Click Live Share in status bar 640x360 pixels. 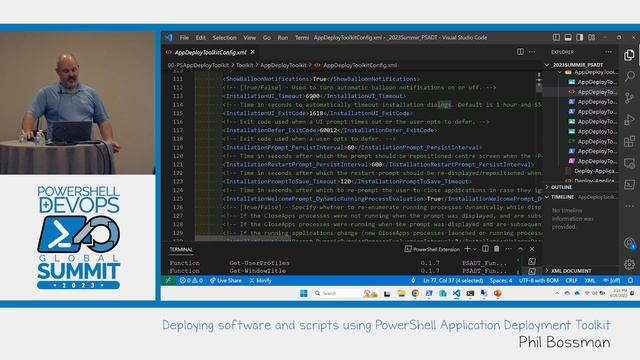pos(226,280)
